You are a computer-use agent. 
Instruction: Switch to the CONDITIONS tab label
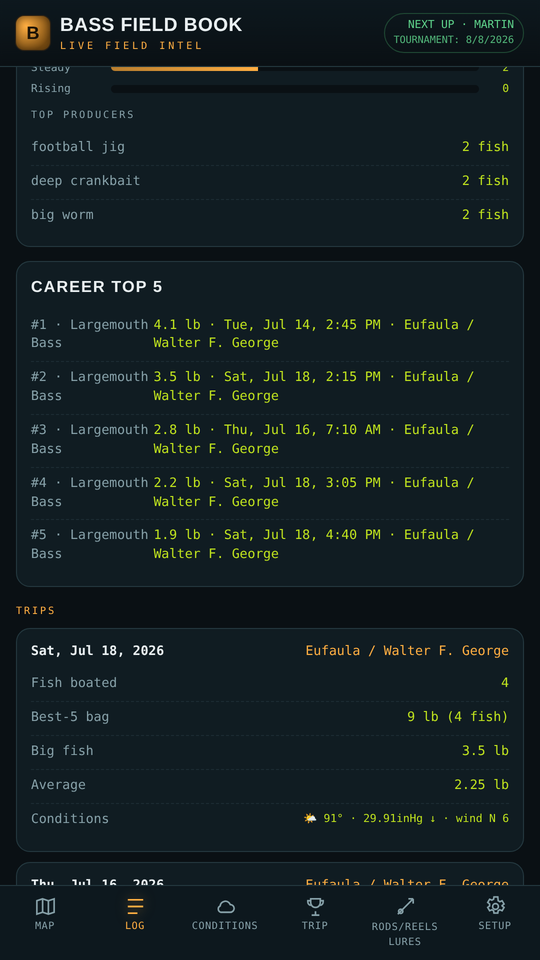[225, 925]
